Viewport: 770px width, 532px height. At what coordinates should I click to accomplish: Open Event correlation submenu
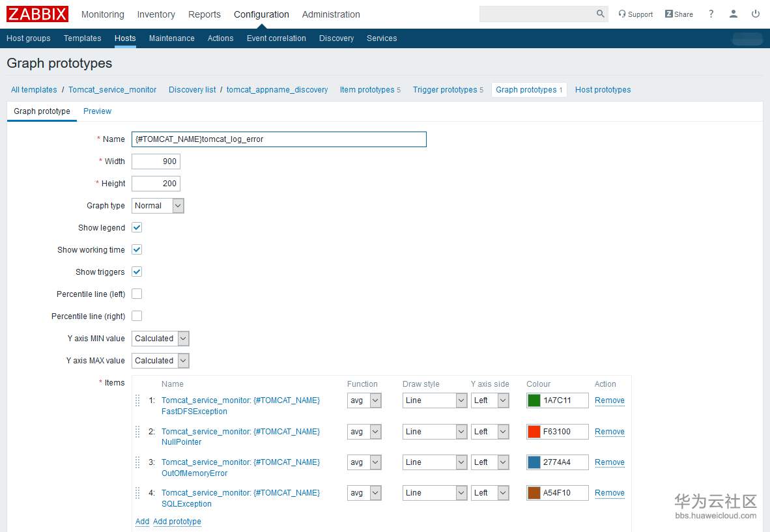click(276, 38)
